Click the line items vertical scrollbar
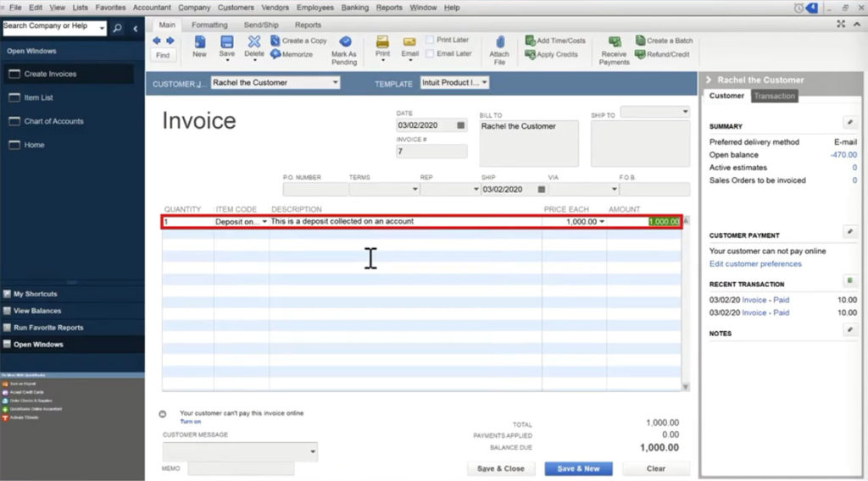This screenshot has width=868, height=481. (686, 305)
